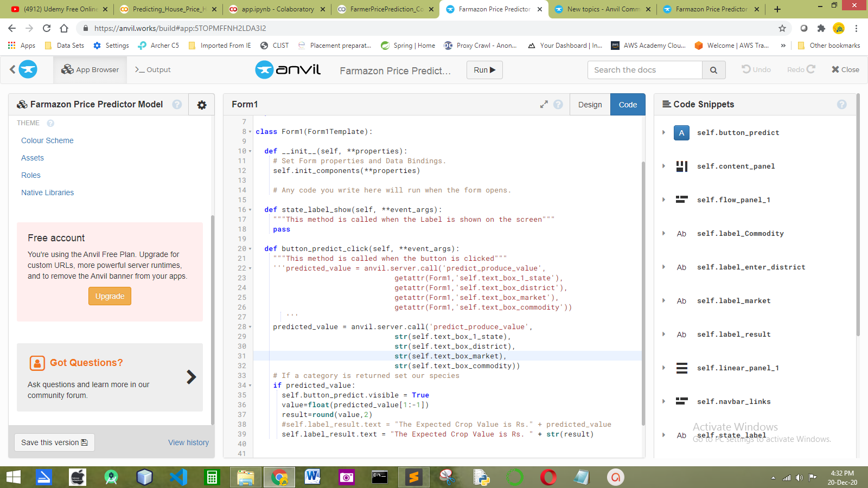Click the search magnifier in Search the docs
868x488 pixels.
pyautogui.click(x=713, y=69)
